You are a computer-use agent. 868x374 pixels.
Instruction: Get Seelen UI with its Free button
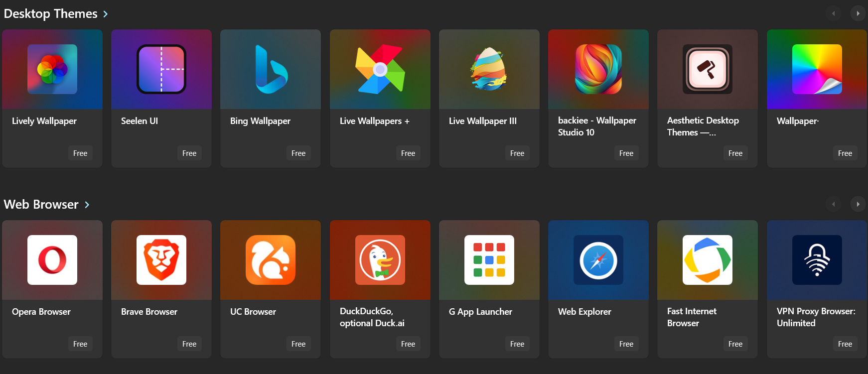click(189, 153)
